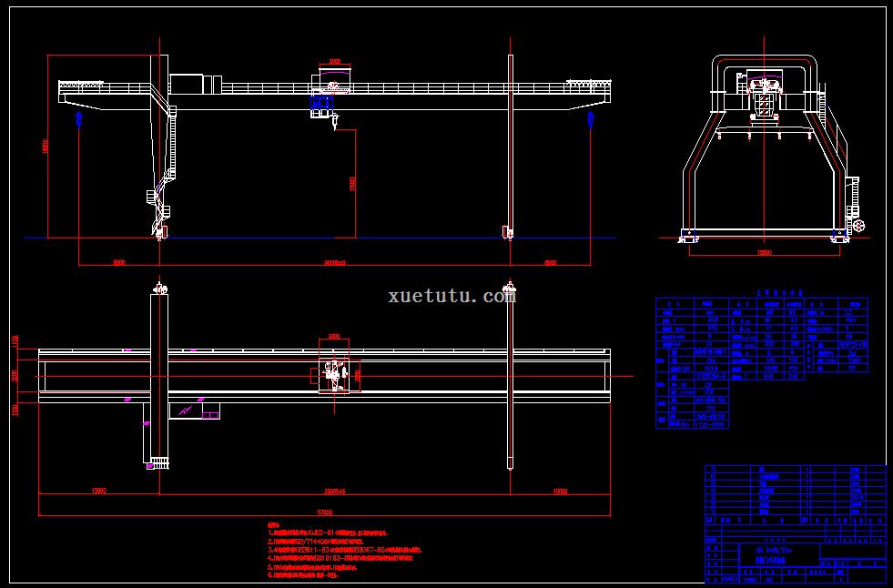Select the right leg in front elevation
The image size is (893, 588).
click(x=511, y=146)
